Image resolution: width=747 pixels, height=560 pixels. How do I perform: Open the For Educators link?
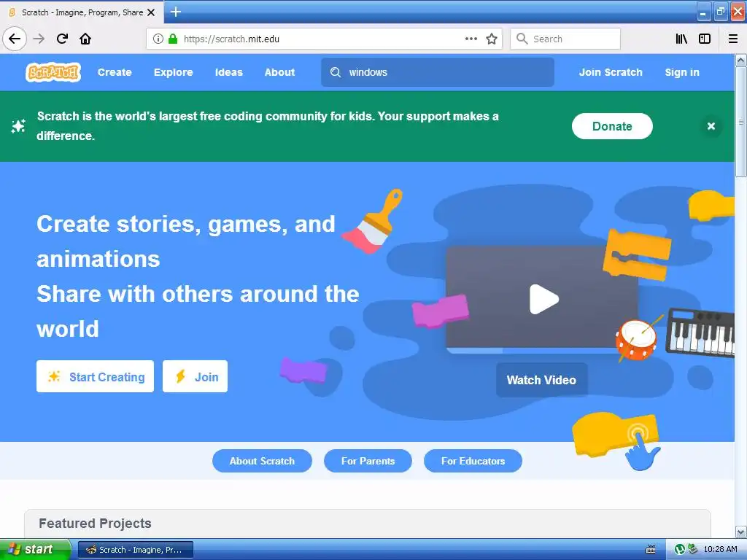pyautogui.click(x=473, y=461)
